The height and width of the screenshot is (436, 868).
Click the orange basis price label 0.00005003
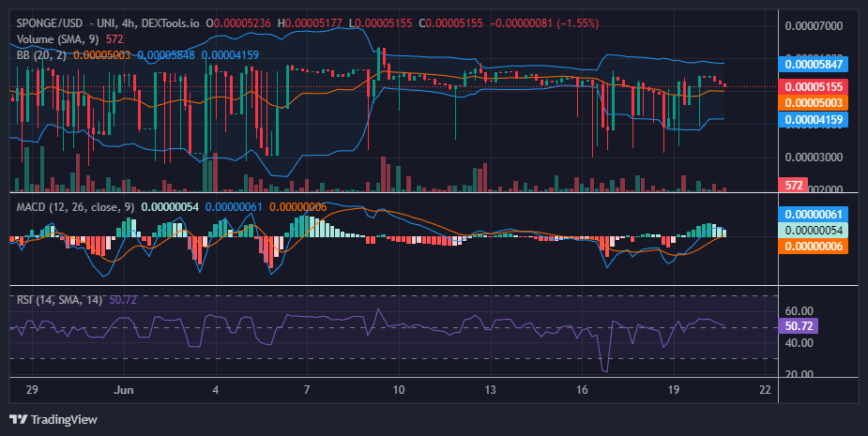(x=813, y=103)
